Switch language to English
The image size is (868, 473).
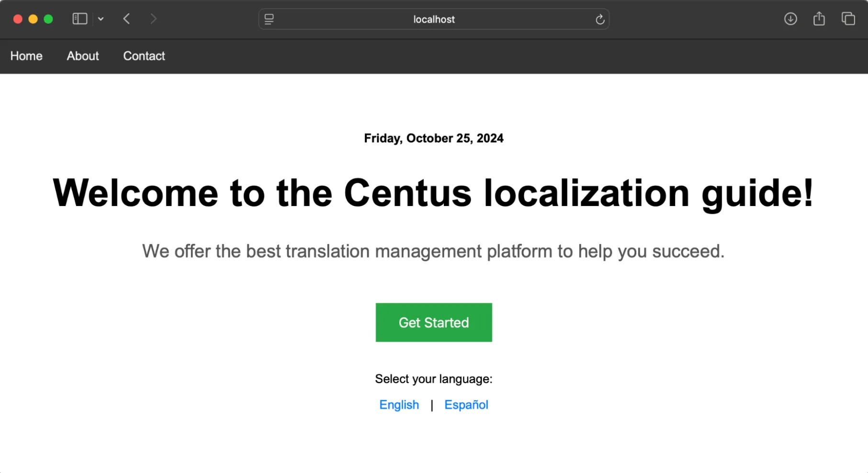coord(399,405)
